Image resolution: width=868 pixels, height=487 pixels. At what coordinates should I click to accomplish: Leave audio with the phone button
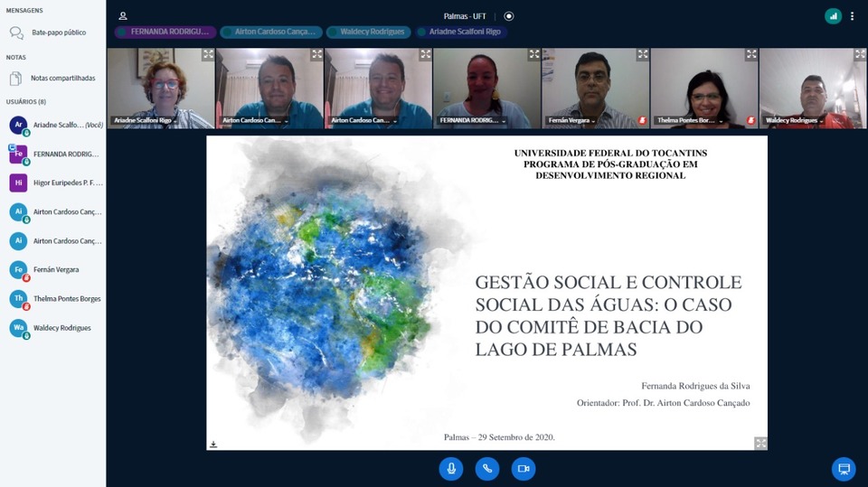coord(486,468)
